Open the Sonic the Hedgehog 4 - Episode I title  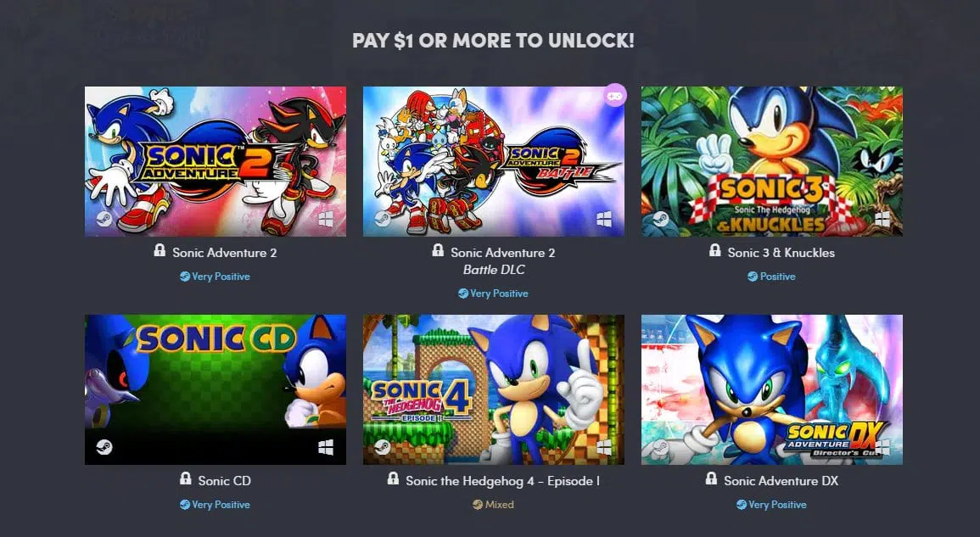[x=502, y=481]
